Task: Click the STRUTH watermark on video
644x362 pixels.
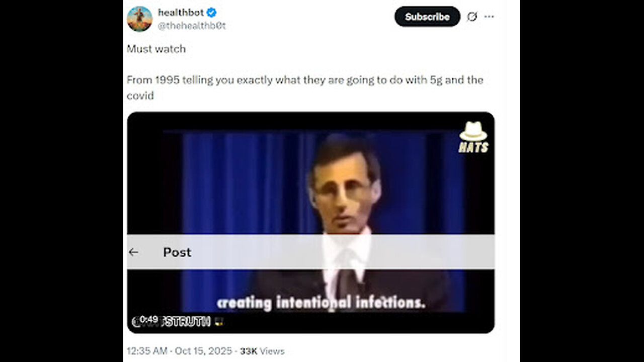Action: pos(186,322)
